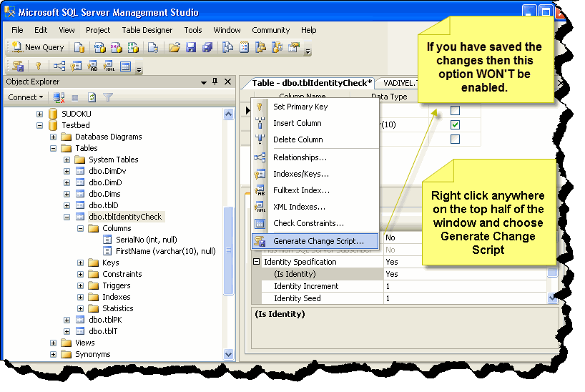This screenshot has height=392, width=585.
Task: Click Identity Increment value field
Action: click(x=464, y=286)
